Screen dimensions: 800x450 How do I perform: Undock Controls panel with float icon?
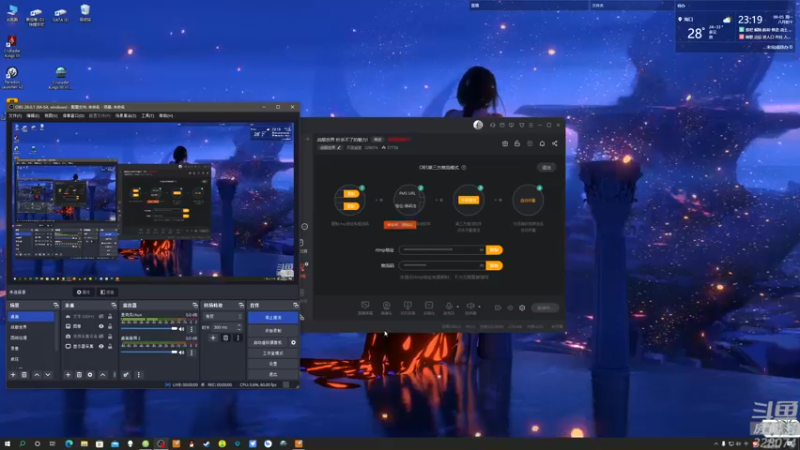(x=295, y=305)
